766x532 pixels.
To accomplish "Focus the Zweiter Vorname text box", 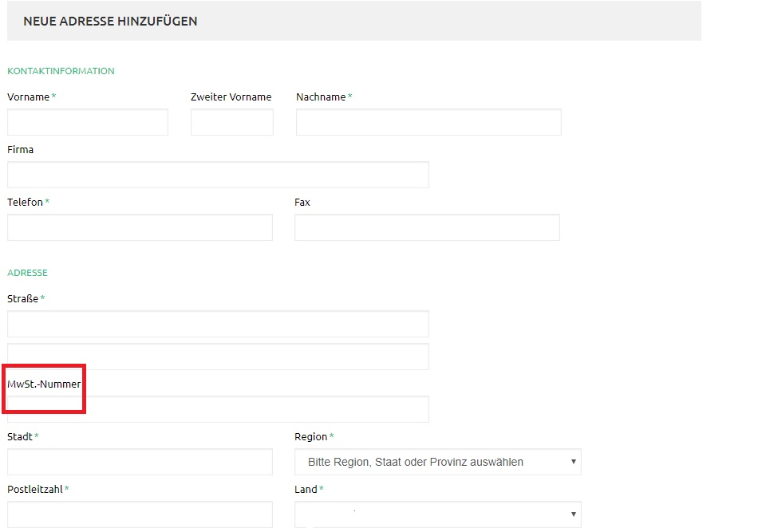I will click(232, 122).
